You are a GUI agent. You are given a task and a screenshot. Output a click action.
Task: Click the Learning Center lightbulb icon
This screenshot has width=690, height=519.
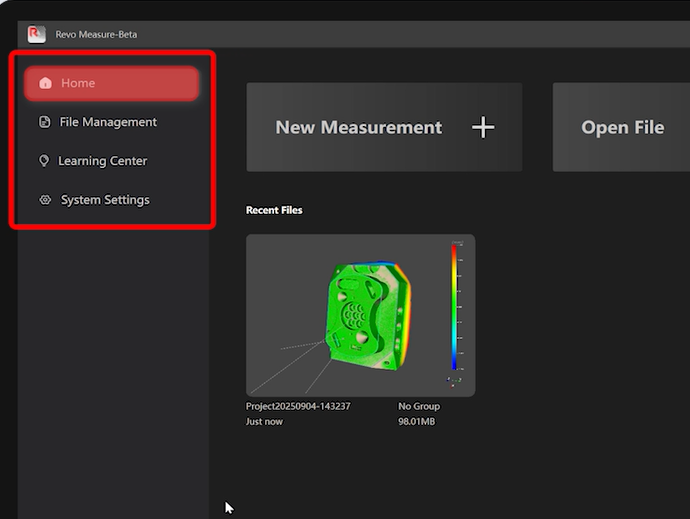[x=44, y=161]
